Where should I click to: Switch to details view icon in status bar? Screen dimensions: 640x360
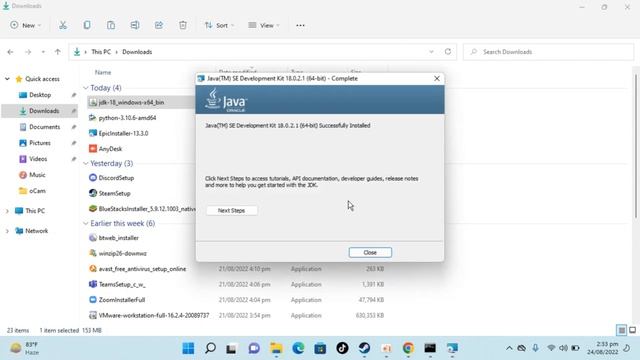(621, 330)
